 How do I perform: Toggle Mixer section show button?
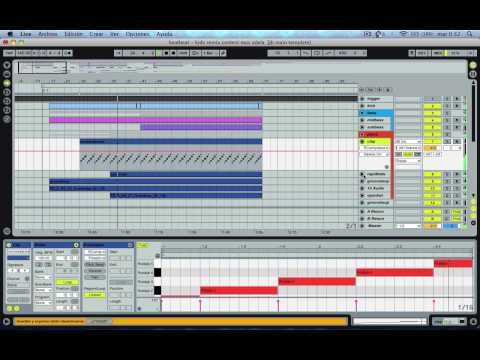473,216
